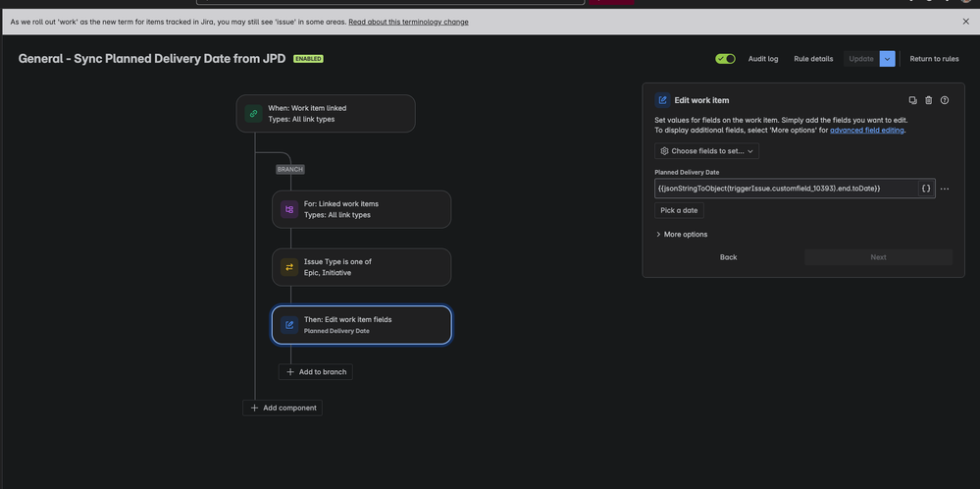The height and width of the screenshot is (489, 980).
Task: Click the rule title General - Sync Planned Delivery Date
Action: (152, 59)
